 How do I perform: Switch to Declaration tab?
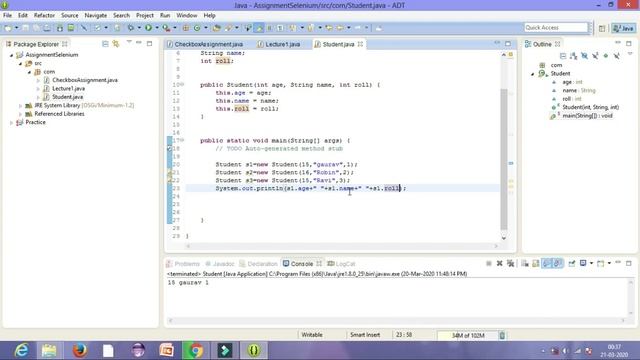258,264
